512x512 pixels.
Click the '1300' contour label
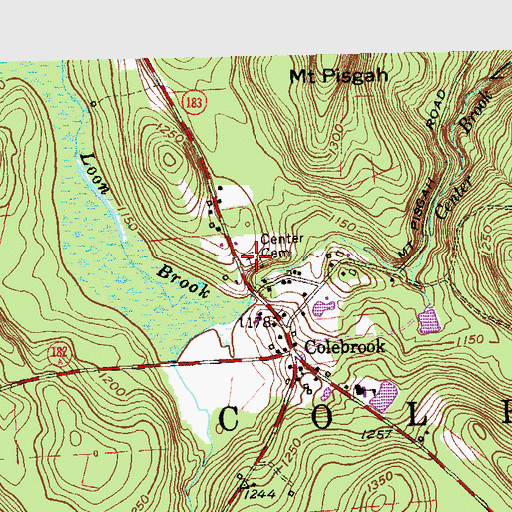[336, 139]
